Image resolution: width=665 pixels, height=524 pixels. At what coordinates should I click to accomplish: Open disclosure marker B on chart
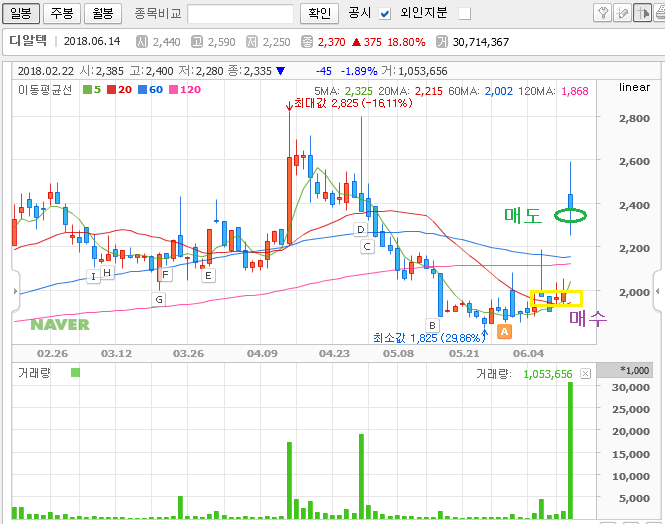[x=432, y=326]
